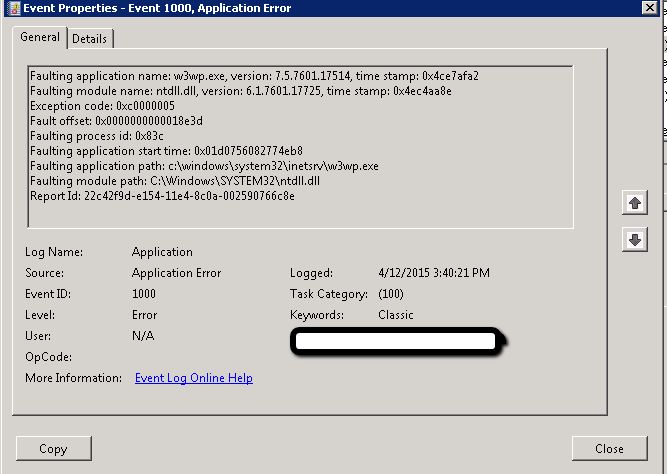
Task: Click the Logged value '4/12/2015 3:40:21 PM'
Action: (x=434, y=273)
